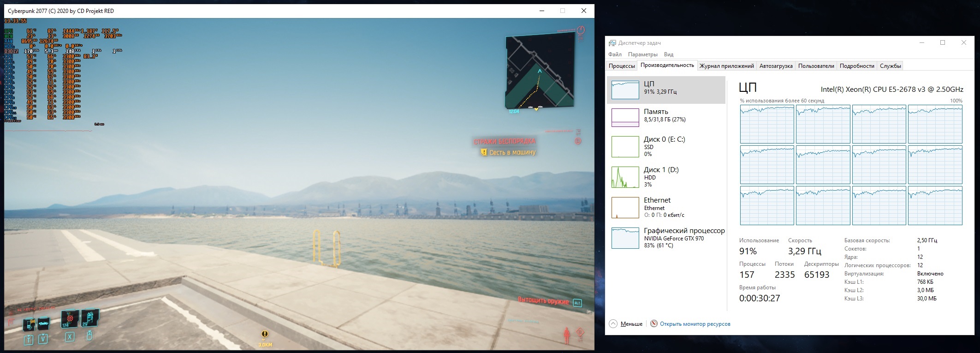
Task: Click the thread count value 2335
Action: 784,275
